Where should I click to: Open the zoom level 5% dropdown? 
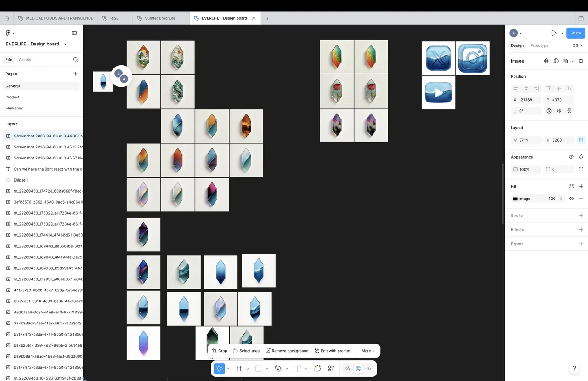click(x=577, y=45)
